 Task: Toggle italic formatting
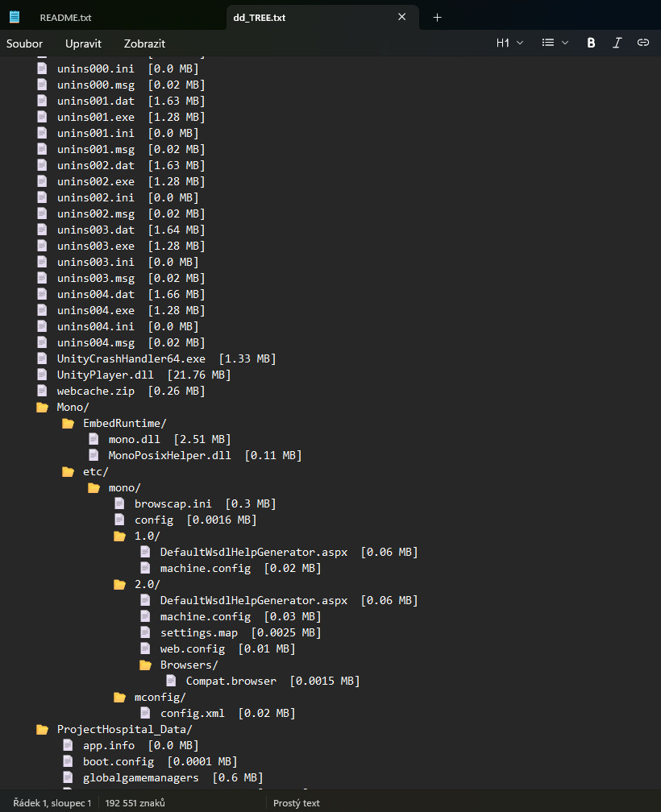[617, 43]
